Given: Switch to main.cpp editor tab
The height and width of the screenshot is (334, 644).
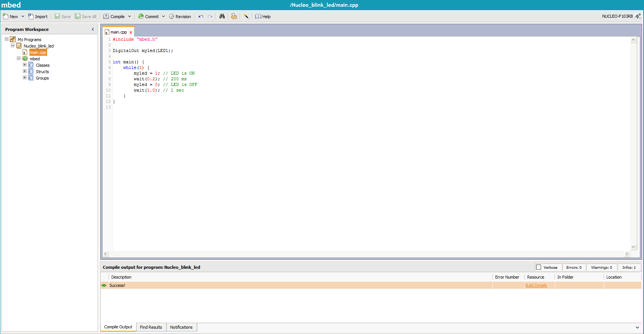Looking at the screenshot, I should [x=118, y=32].
